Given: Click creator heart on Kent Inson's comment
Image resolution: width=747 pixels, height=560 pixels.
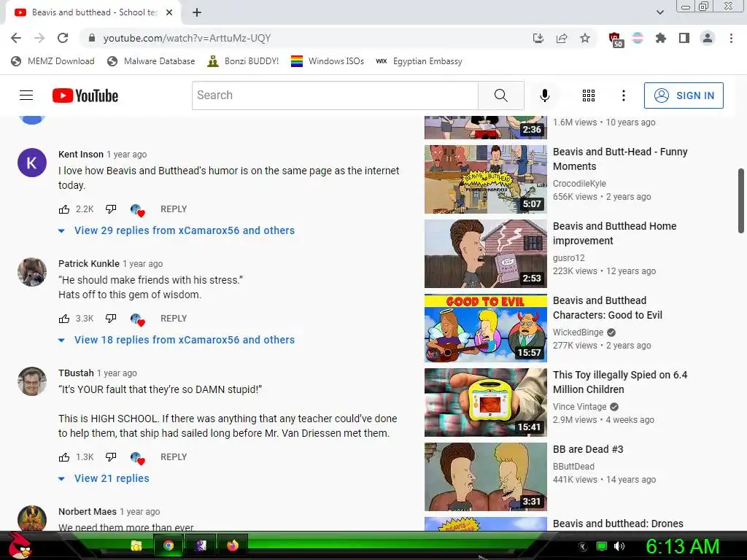Looking at the screenshot, I should pos(138,210).
